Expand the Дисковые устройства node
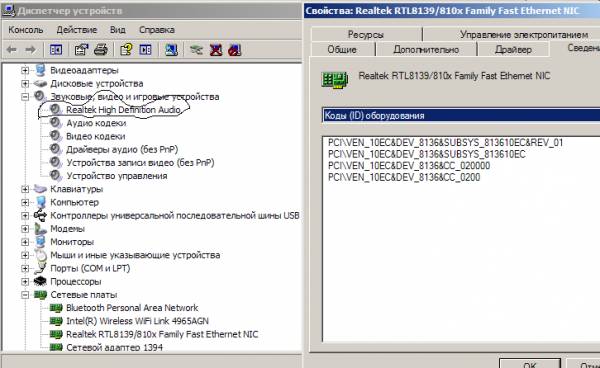 25,83
